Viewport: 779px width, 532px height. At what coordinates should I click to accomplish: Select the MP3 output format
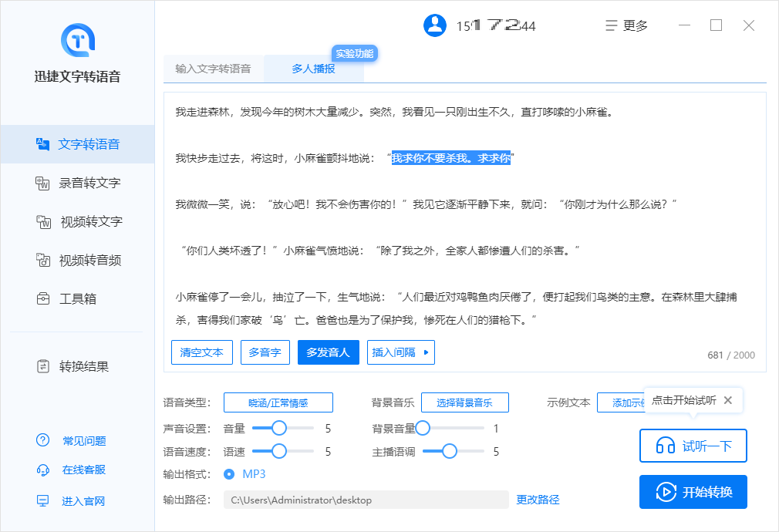(x=228, y=474)
